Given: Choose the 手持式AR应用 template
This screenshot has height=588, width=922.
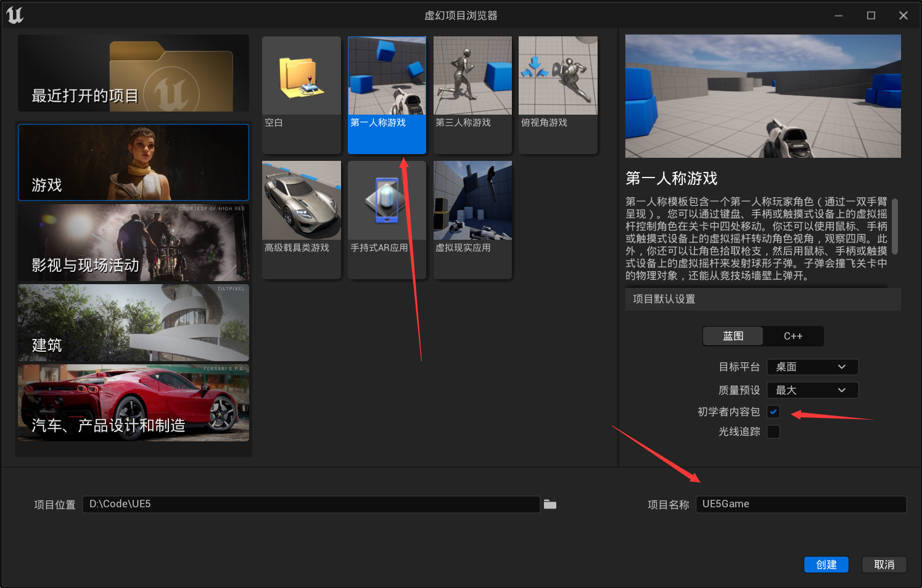Looking at the screenshot, I should click(x=387, y=219).
